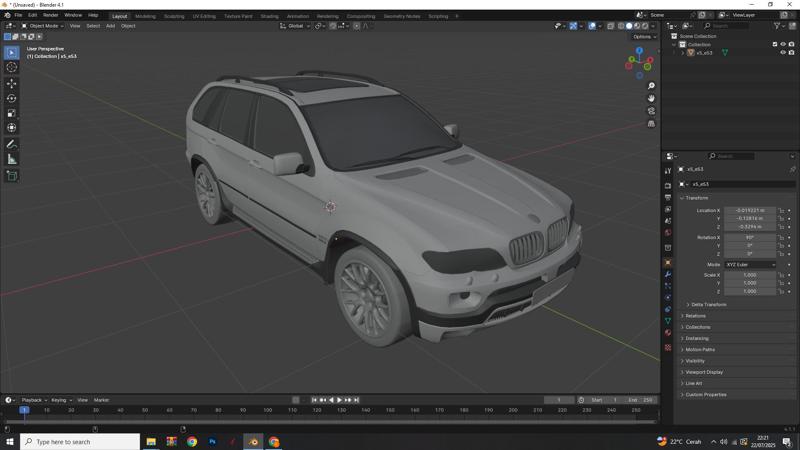
Task: Switch to Shading workspace tab
Action: pos(269,16)
